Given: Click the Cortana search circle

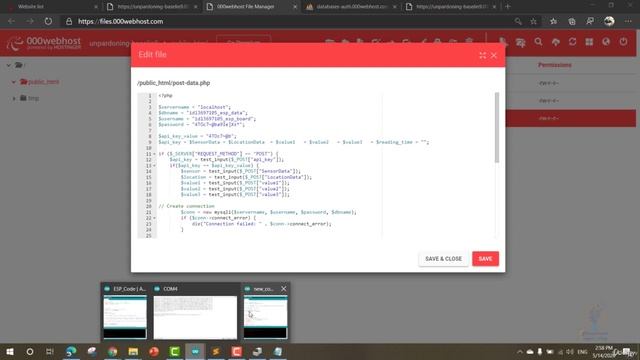Looking at the screenshot, I should pyautogui.click(x=30, y=351).
